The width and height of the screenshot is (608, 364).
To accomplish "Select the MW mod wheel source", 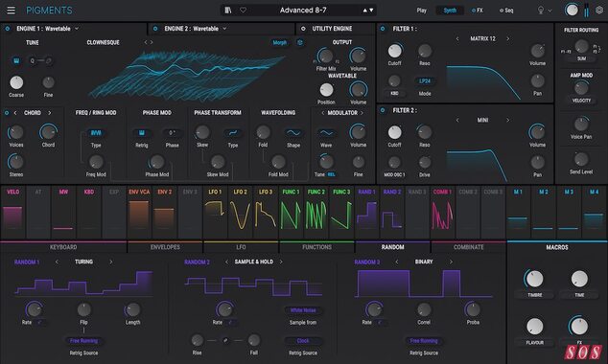I will [x=63, y=213].
